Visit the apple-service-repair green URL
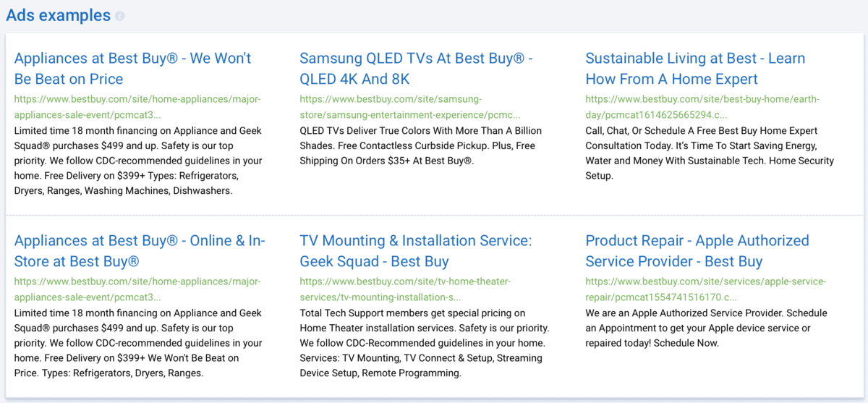The height and width of the screenshot is (403, 868). [705, 289]
